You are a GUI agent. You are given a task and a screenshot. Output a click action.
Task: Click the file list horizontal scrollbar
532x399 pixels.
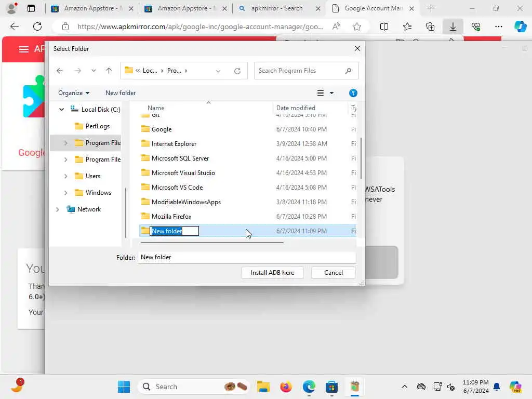(x=212, y=243)
